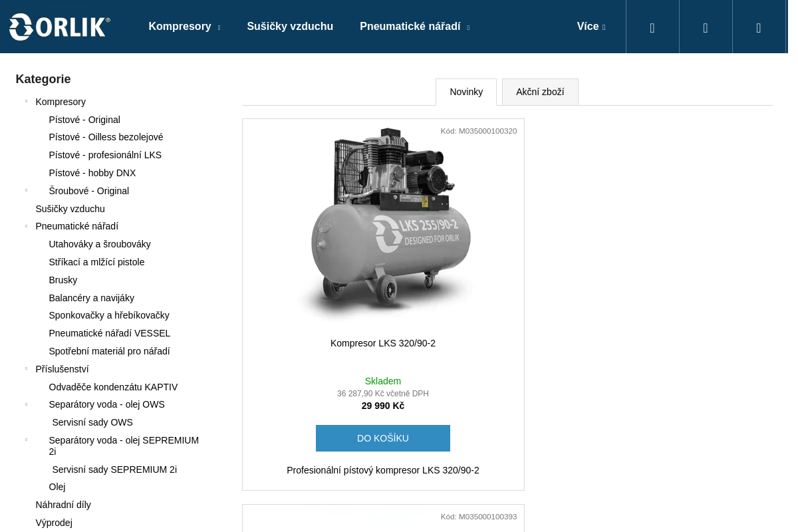Click the 36 287,90 Kč včetně DPH text
Viewport: 798px width, 532px height.
(383, 394)
